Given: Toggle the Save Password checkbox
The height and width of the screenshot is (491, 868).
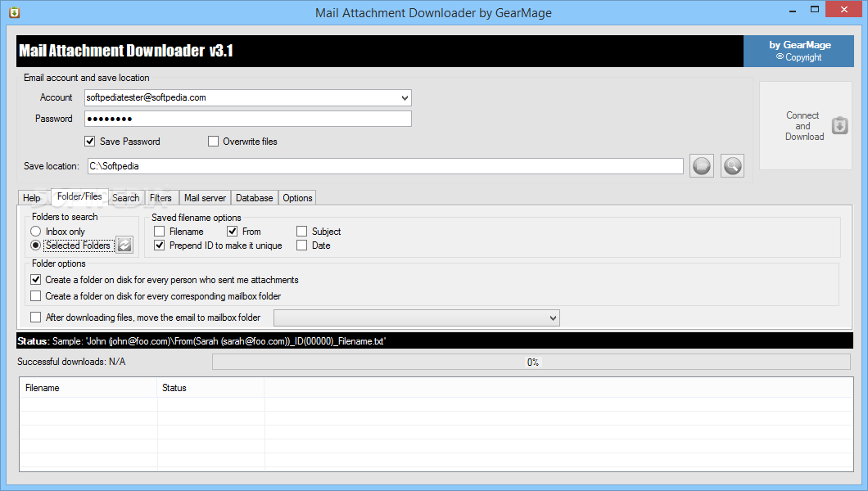Looking at the screenshot, I should coord(90,142).
